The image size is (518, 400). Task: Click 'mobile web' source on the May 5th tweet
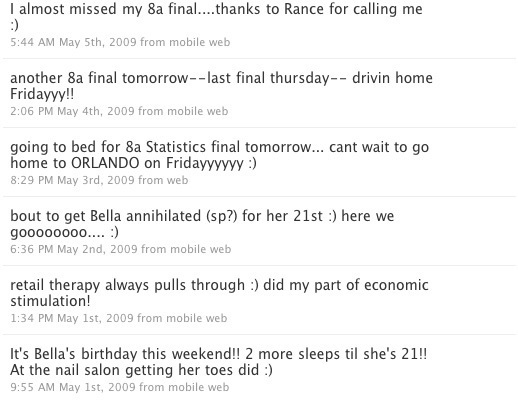click(x=200, y=42)
